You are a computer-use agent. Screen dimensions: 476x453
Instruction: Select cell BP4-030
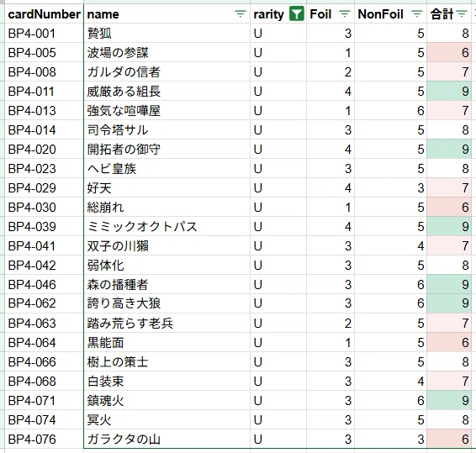(x=44, y=208)
